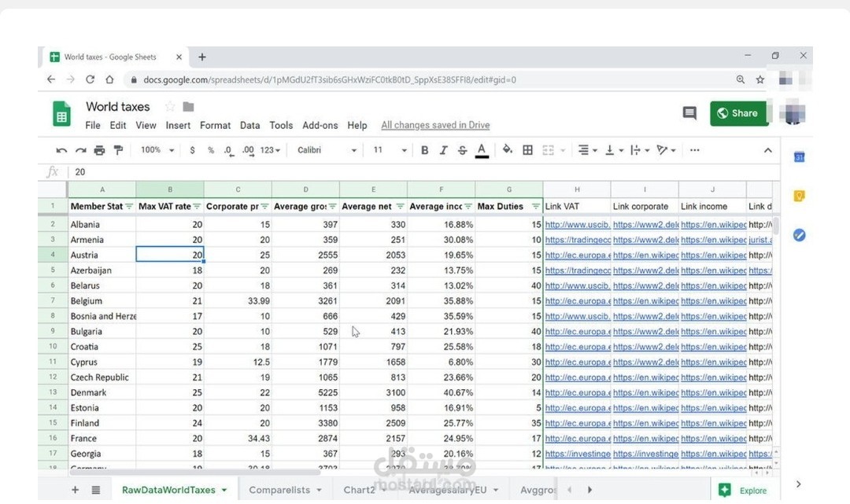The image size is (850, 504).
Task: Bookmark this page star icon
Action: 760,79
